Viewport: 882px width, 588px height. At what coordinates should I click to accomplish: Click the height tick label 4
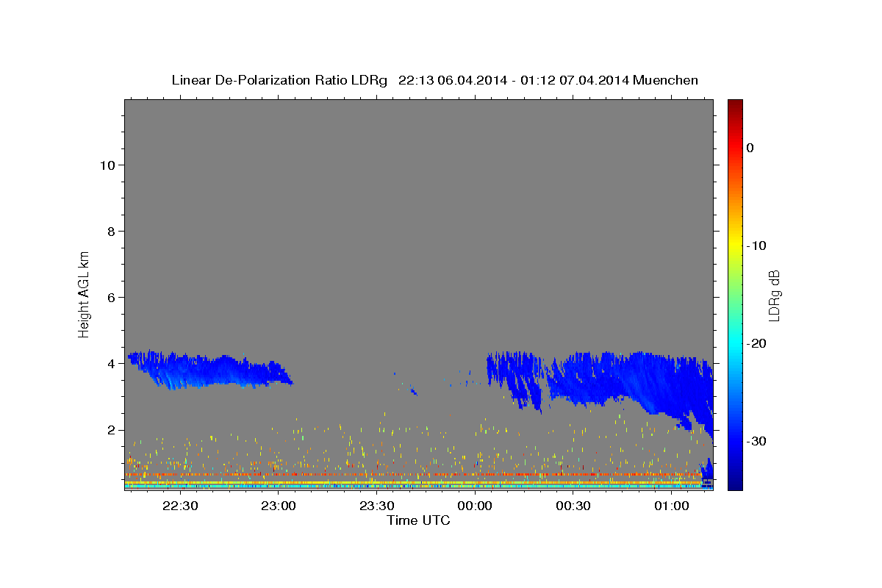(x=110, y=364)
